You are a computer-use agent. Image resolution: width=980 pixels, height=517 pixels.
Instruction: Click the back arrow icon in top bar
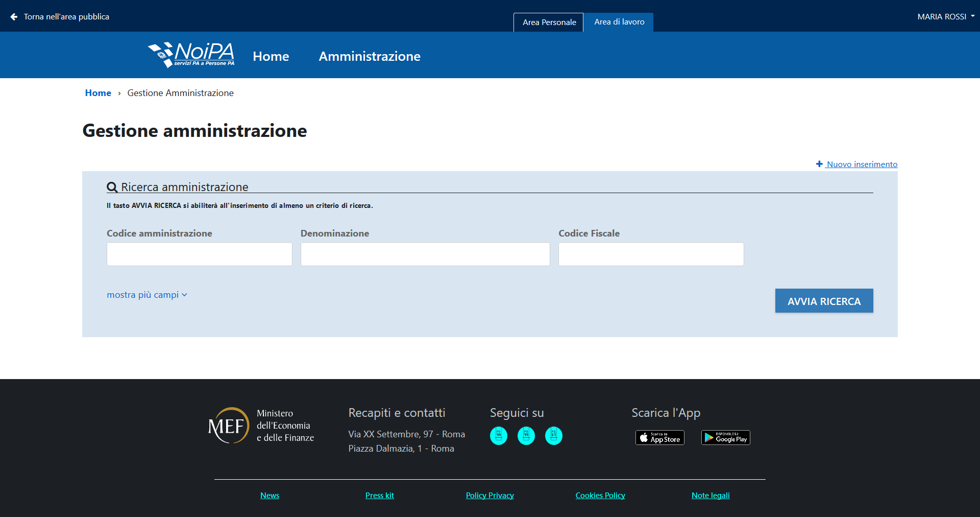tap(14, 17)
